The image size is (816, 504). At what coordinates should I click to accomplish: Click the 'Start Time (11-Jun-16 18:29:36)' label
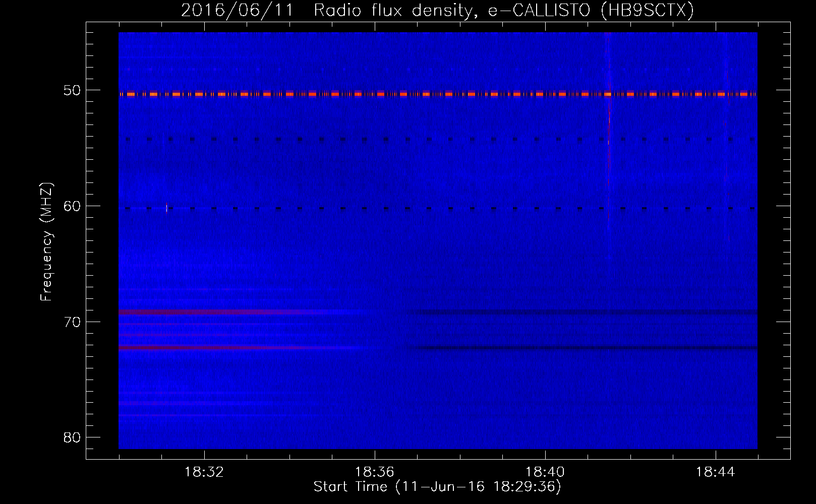(437, 487)
